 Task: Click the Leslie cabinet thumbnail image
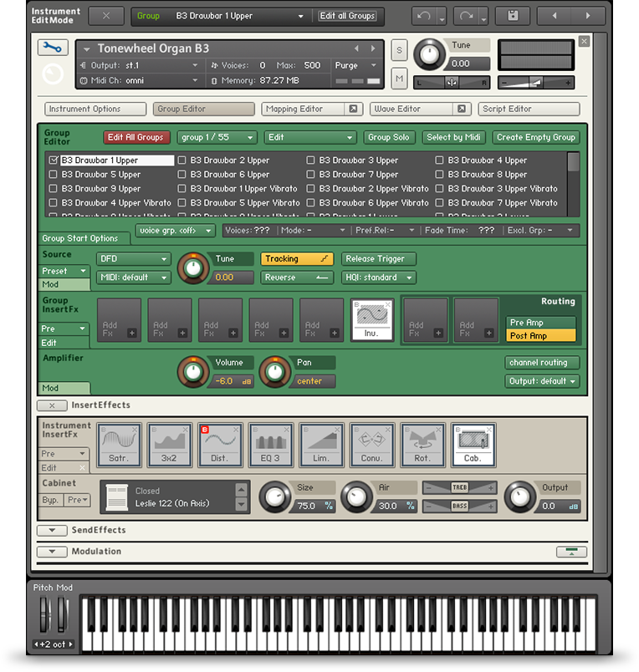coord(117,497)
